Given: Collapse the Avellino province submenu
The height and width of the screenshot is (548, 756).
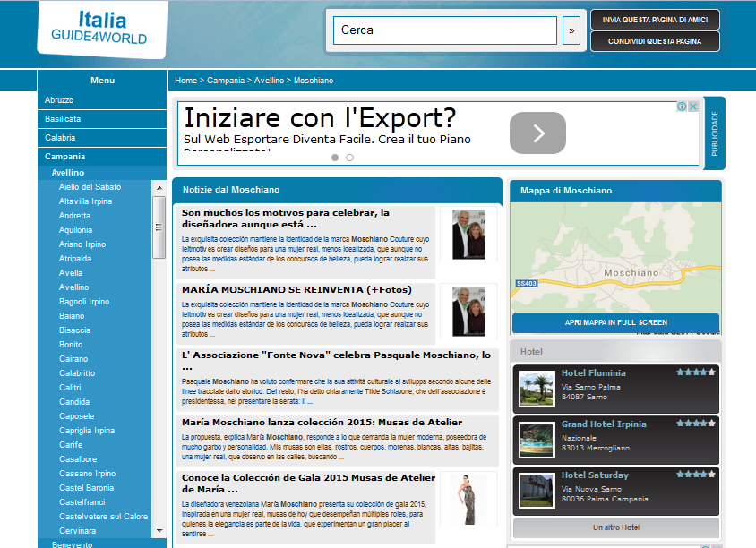Looking at the screenshot, I should [x=102, y=173].
